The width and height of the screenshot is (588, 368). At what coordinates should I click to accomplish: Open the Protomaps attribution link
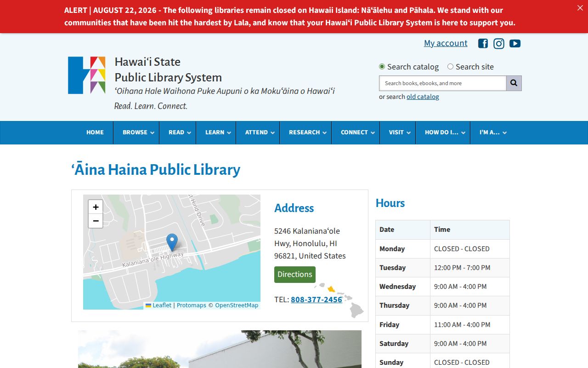tap(192, 305)
